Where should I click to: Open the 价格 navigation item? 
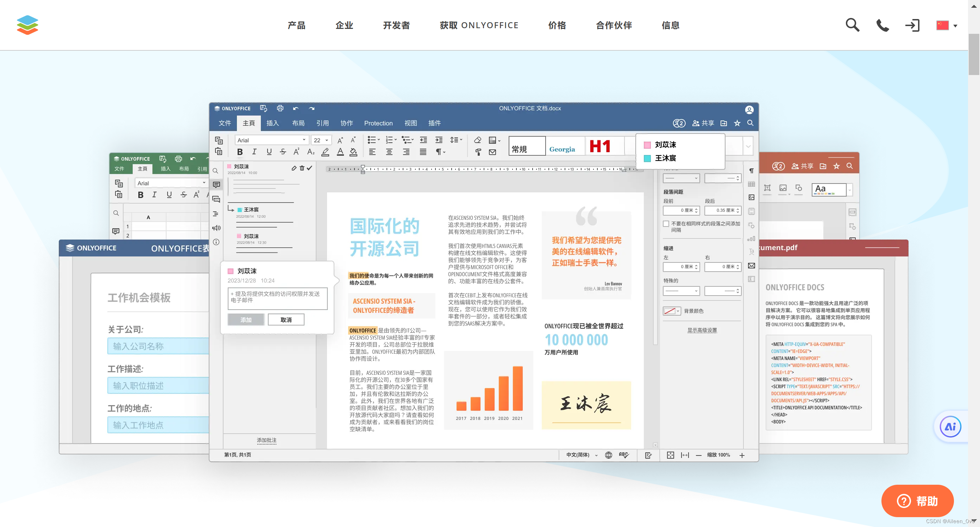point(557,25)
